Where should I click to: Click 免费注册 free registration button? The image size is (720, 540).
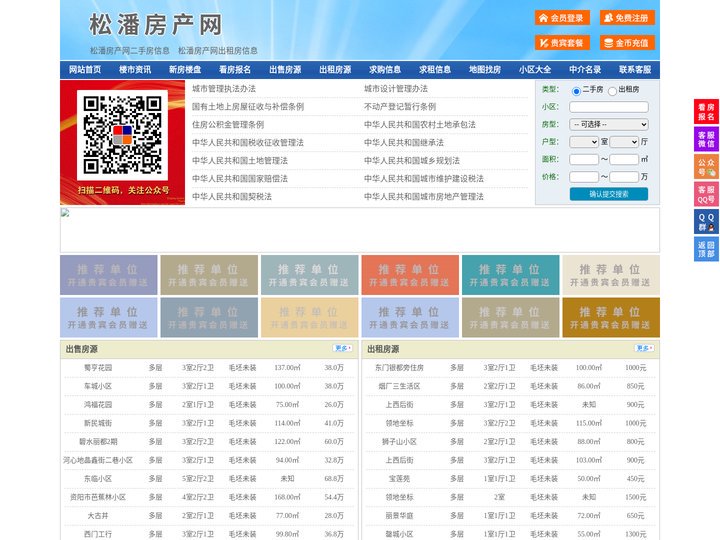[627, 18]
